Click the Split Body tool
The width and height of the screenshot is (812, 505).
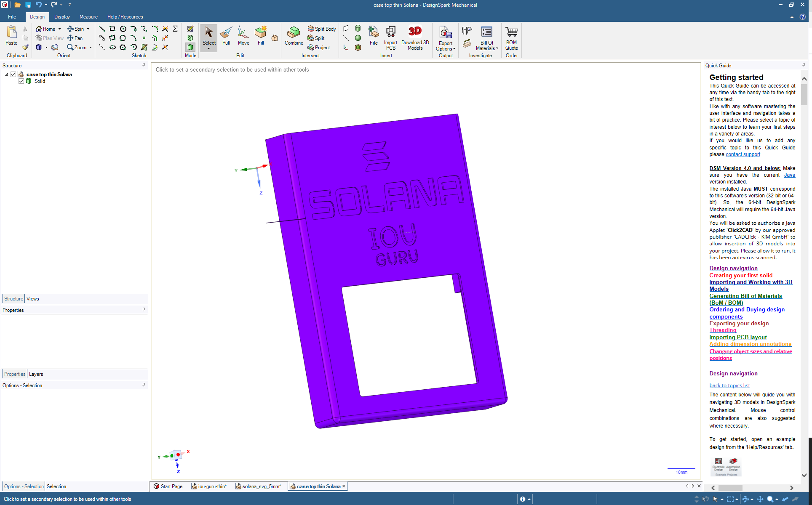[322, 29]
